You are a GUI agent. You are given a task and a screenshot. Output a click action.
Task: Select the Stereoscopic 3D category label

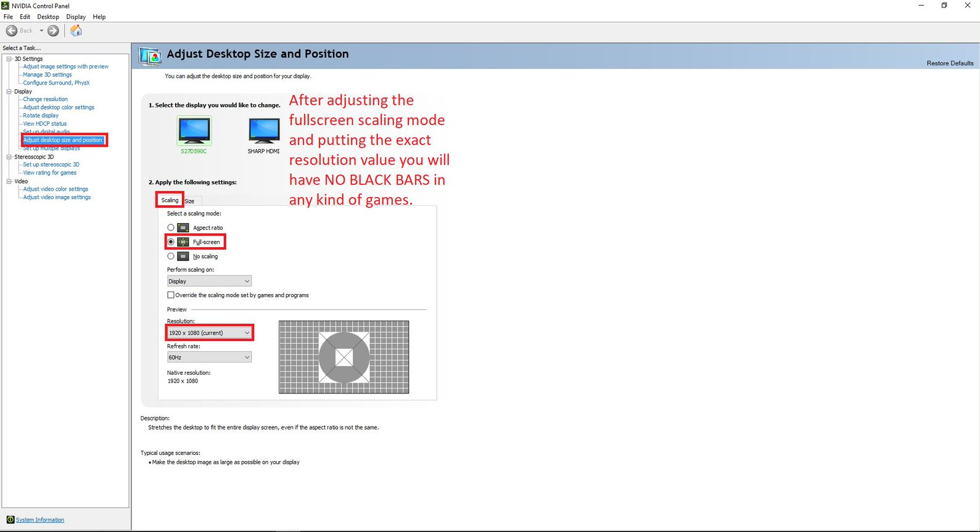click(x=34, y=157)
